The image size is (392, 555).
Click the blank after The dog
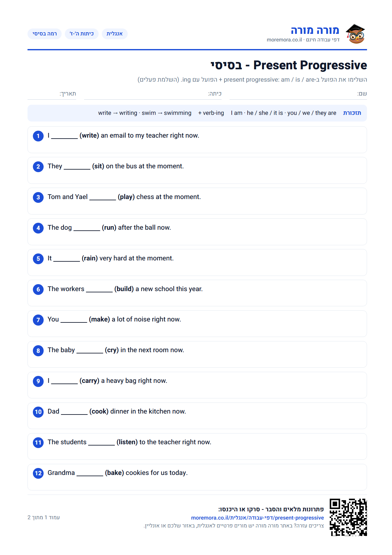pyautogui.click(x=87, y=228)
